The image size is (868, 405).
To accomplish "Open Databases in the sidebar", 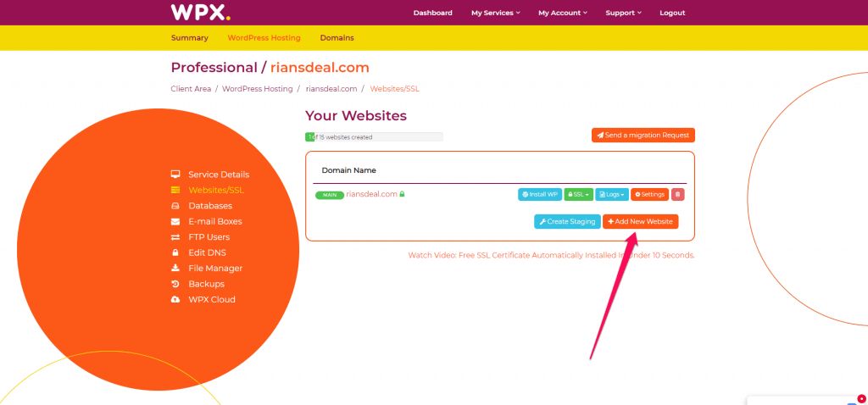I will pyautogui.click(x=210, y=206).
